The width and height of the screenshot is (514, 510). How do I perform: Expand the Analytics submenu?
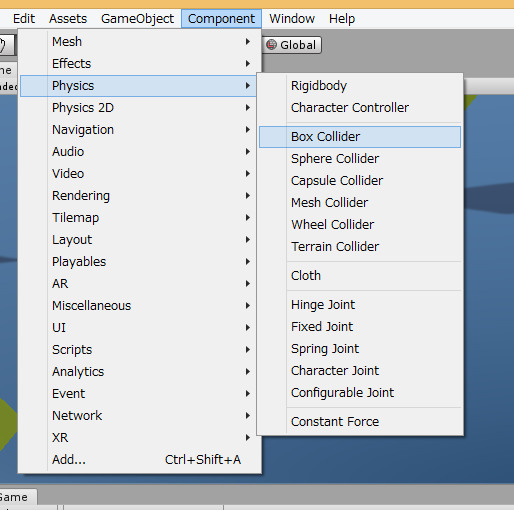(138, 372)
